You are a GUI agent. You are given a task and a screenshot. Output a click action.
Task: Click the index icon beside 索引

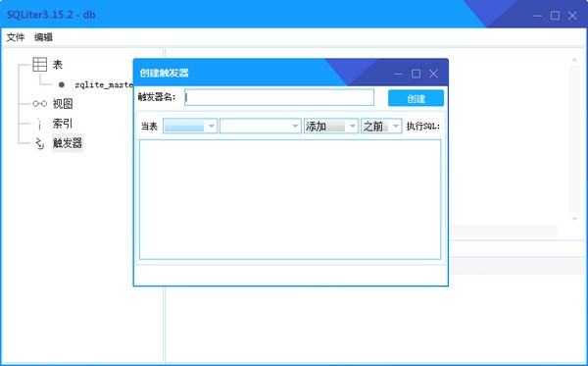click(x=40, y=124)
